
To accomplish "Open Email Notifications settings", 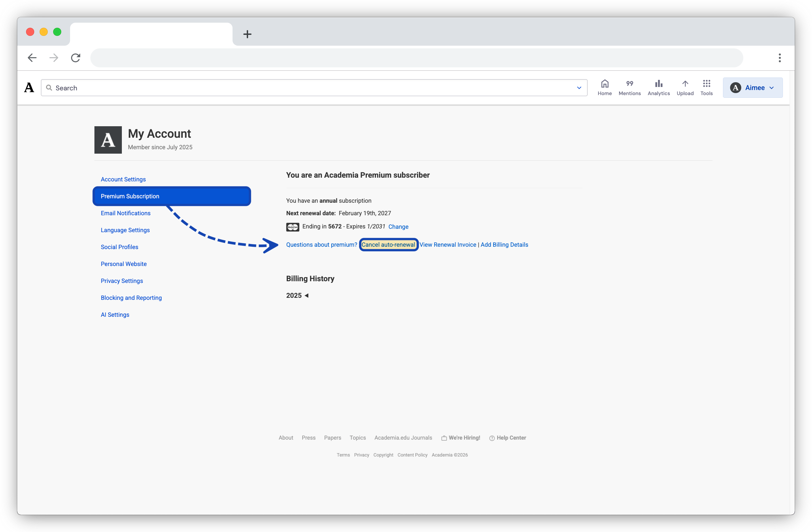I will pos(125,213).
